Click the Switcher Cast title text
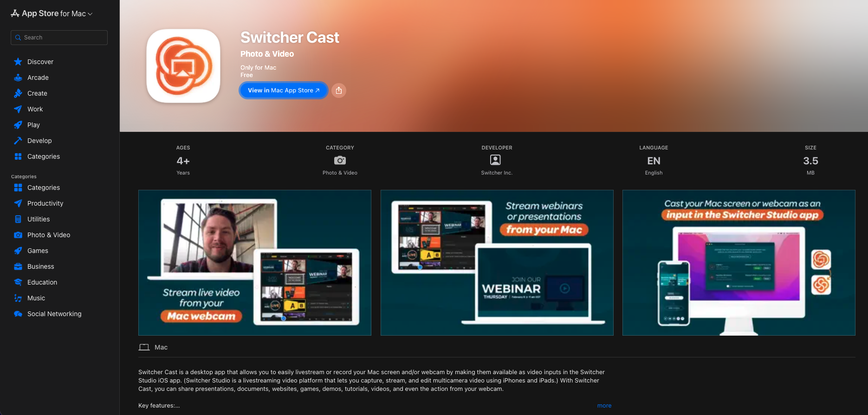 (x=290, y=37)
